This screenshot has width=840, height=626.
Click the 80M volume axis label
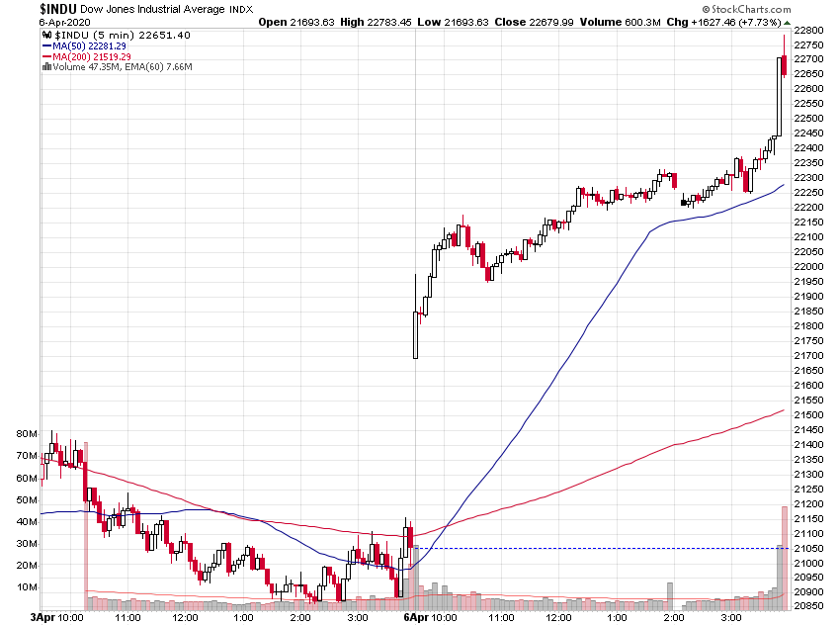click(x=27, y=434)
